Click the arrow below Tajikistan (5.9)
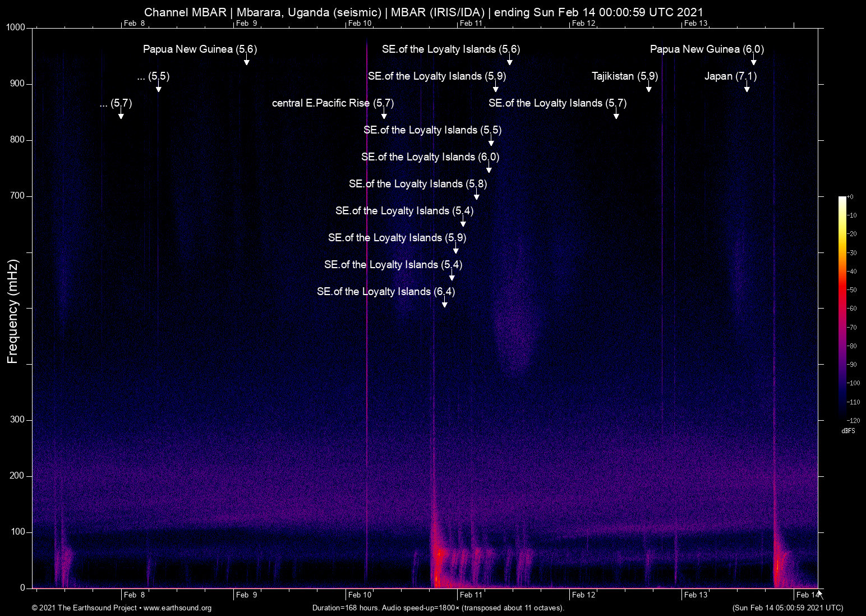Image resolution: width=866 pixels, height=616 pixels. tap(648, 88)
